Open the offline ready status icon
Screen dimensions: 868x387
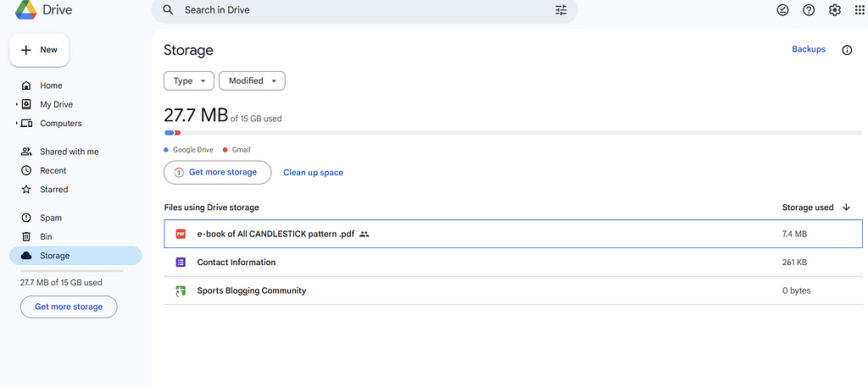[782, 10]
